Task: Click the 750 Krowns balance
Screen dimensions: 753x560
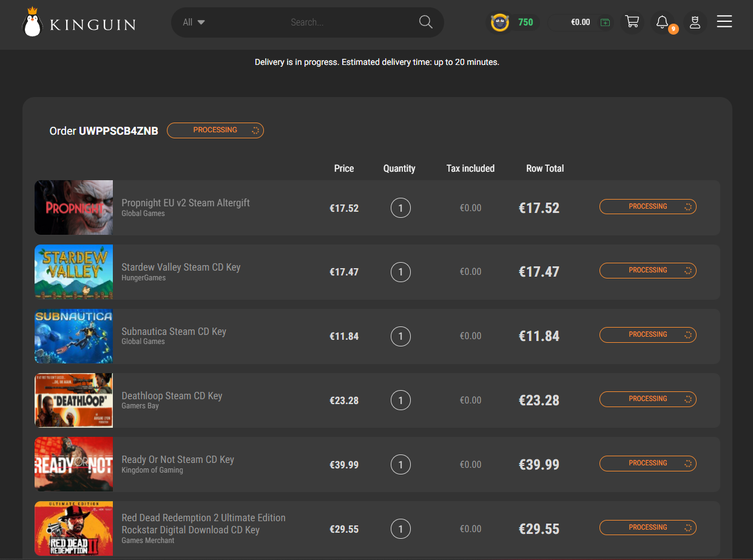Action: click(x=525, y=22)
